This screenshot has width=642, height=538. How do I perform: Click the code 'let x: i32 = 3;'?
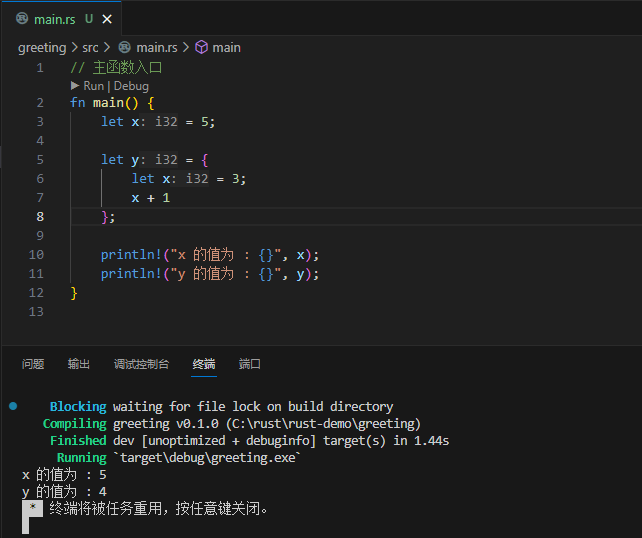click(189, 179)
